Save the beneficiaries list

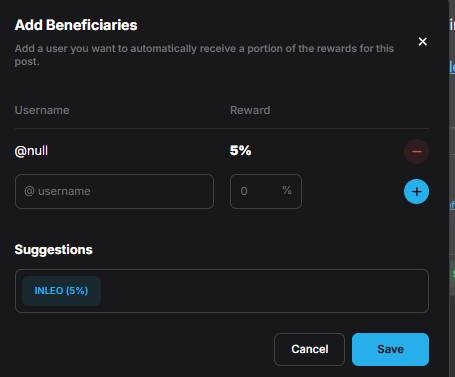390,349
